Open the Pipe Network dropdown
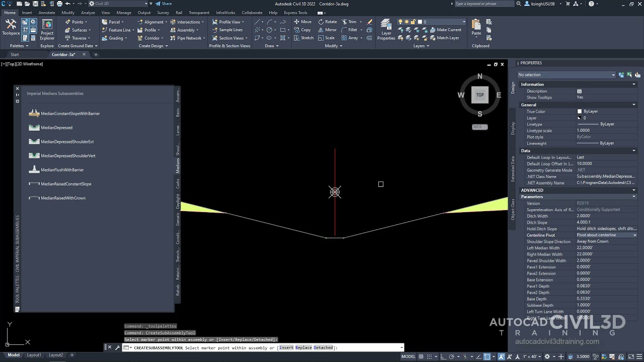Viewport: 644px width, 362px height. coord(187,38)
